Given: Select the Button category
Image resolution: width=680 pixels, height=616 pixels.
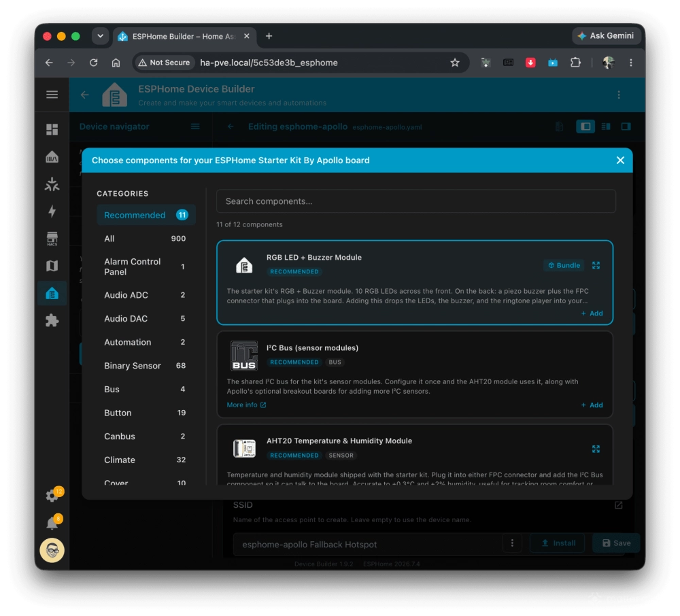Looking at the screenshot, I should point(146,413).
